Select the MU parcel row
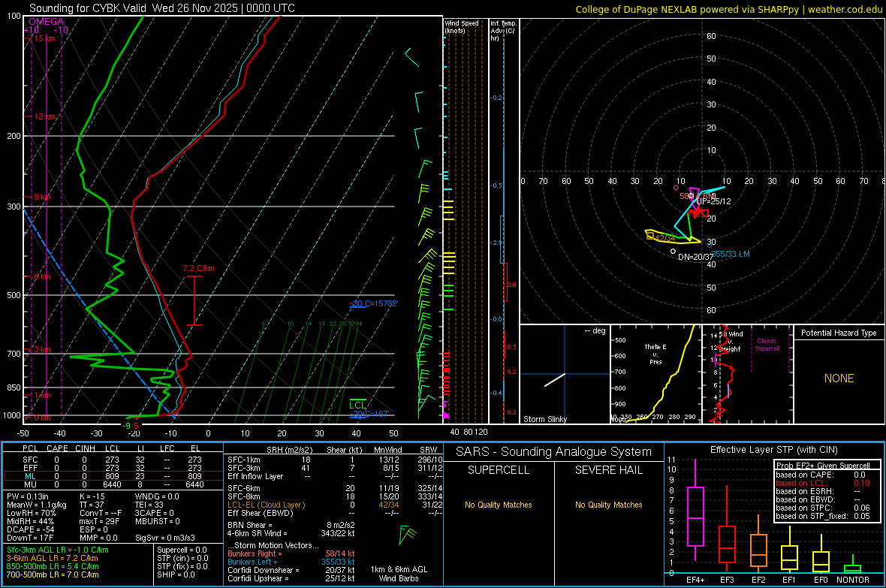 point(113,484)
